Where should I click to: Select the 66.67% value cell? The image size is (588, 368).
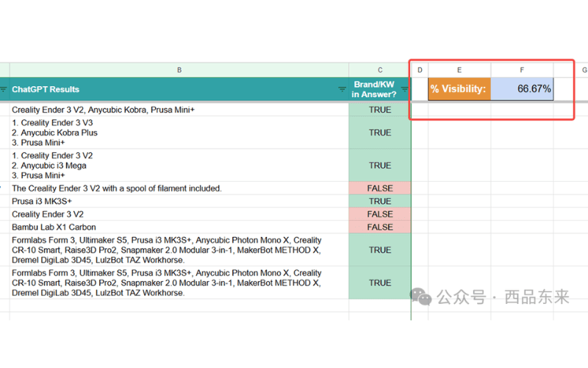pyautogui.click(x=522, y=89)
